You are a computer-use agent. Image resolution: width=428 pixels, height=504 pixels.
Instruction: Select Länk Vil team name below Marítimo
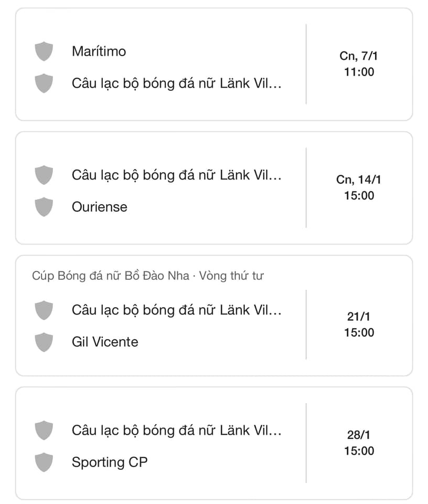(x=177, y=83)
